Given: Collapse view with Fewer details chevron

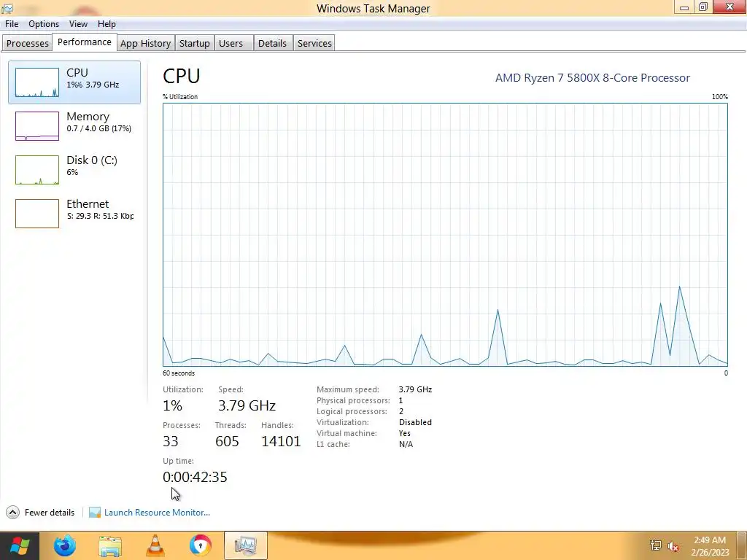Looking at the screenshot, I should [13, 513].
